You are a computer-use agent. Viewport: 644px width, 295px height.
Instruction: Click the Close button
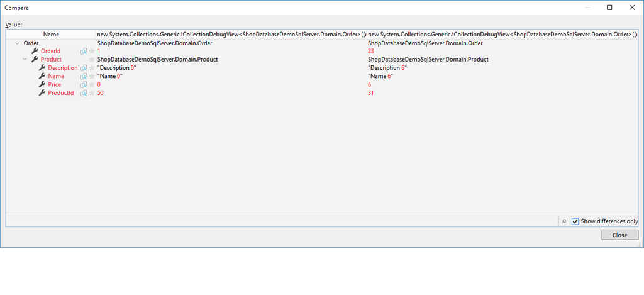tap(619, 235)
